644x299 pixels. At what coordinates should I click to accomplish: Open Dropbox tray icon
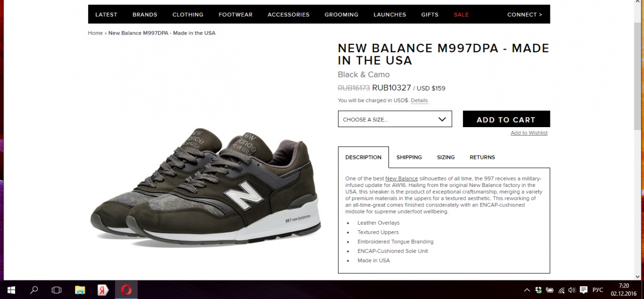point(538,290)
